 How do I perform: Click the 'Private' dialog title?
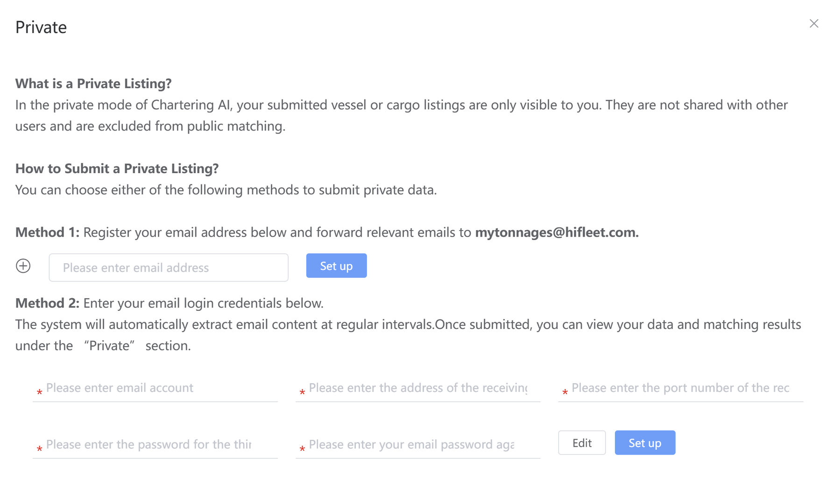(41, 28)
